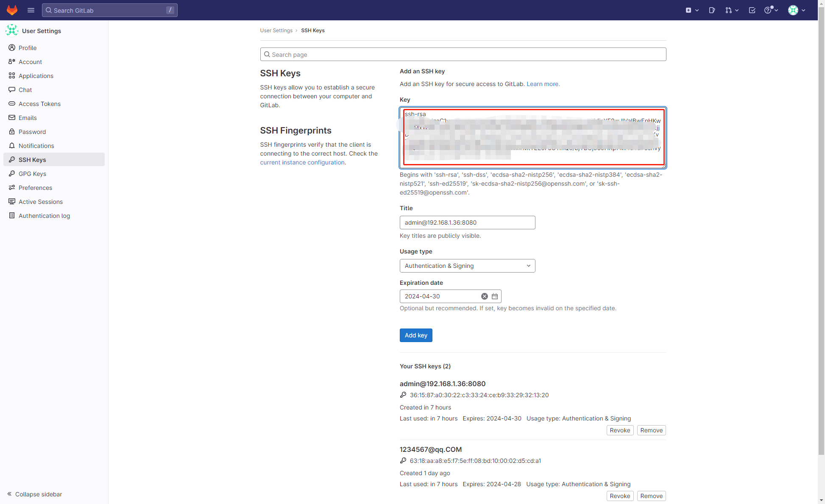
Task: Revoke the admin@192.168.1.36:8080 key
Action: [620, 430]
